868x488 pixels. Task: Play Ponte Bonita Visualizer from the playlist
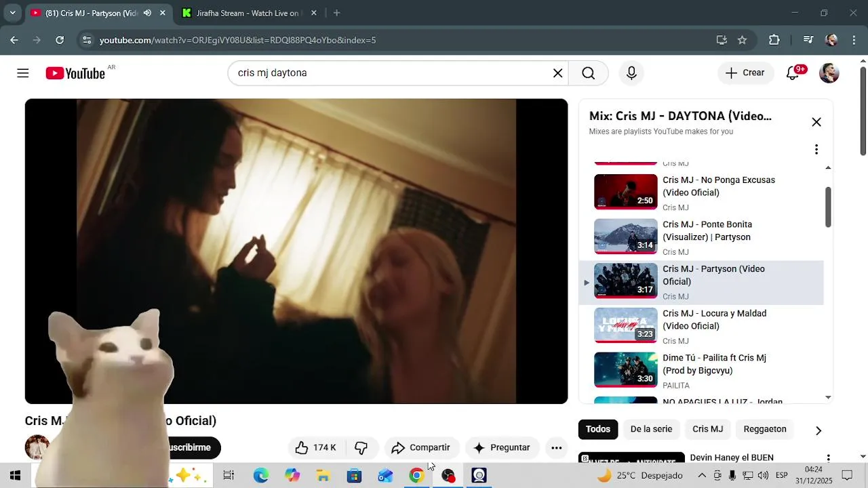click(701, 236)
